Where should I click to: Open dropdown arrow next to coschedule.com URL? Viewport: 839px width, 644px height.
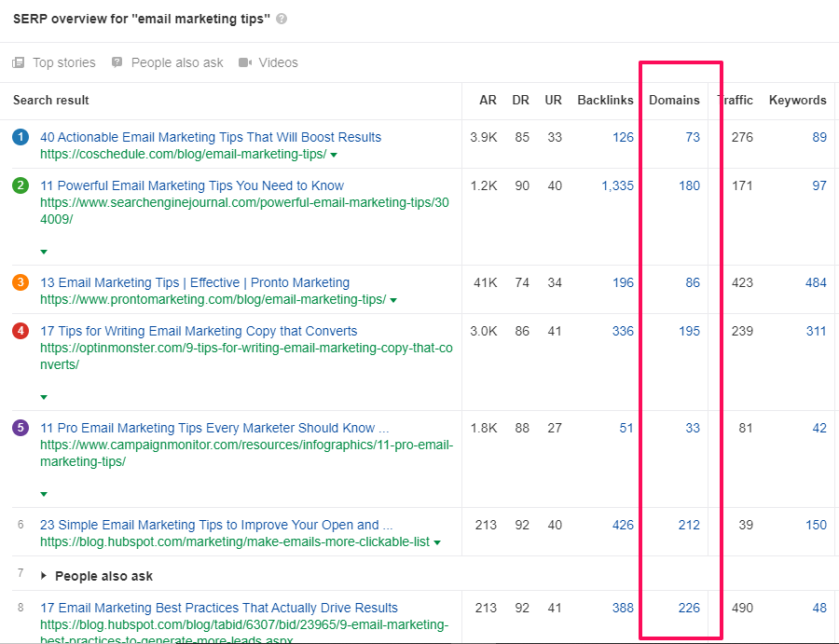point(334,155)
